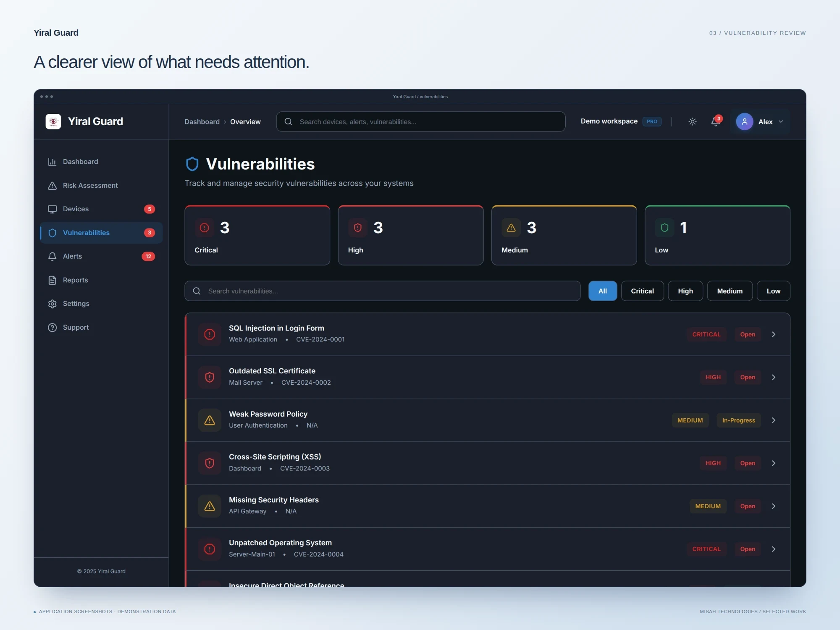The width and height of the screenshot is (840, 630).
Task: Expand the Unpatched Operating System row chevron
Action: point(773,549)
